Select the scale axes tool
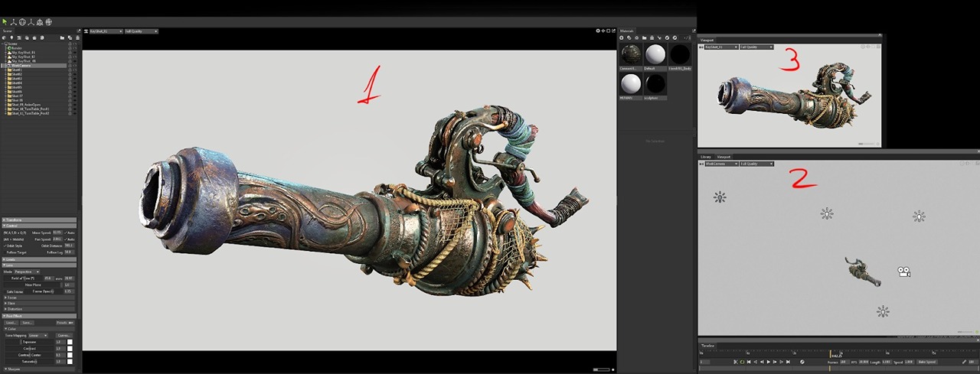The width and height of the screenshot is (980, 374). [x=31, y=21]
